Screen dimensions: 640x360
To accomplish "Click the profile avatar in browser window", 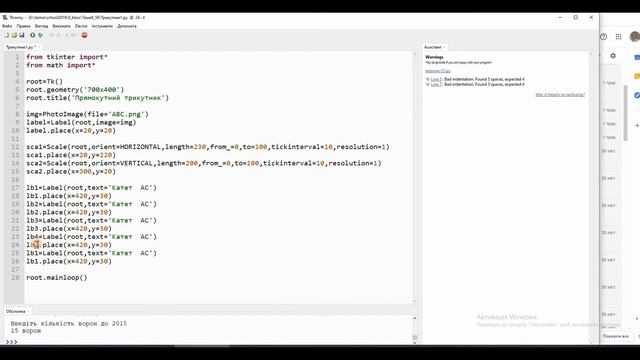I will (634, 36).
